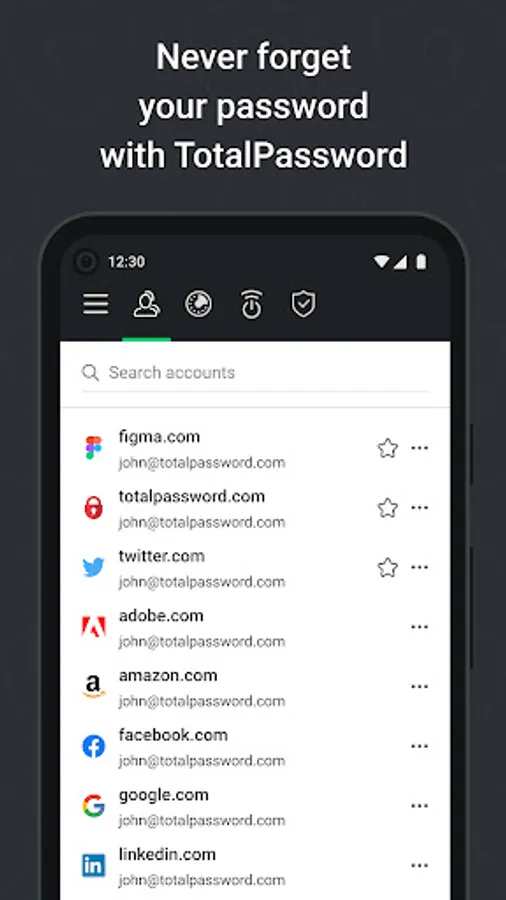Open the authenticator timer tab icon

tap(251, 304)
